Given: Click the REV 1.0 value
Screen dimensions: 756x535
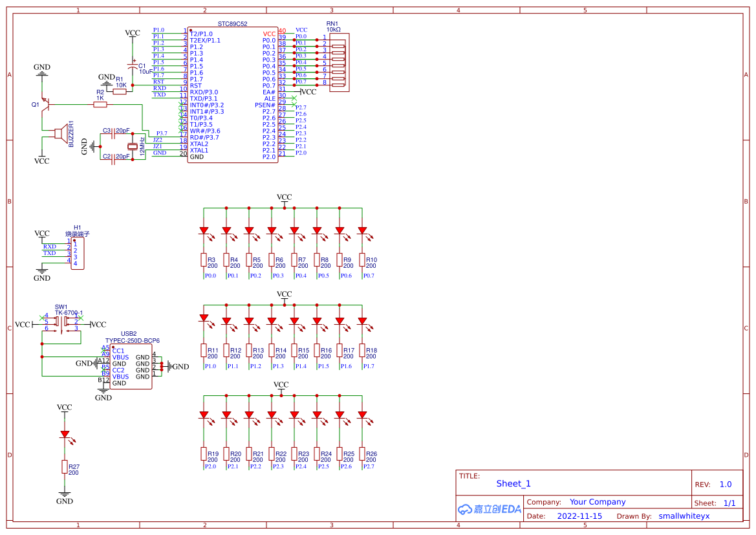Looking at the screenshot, I should (x=725, y=485).
